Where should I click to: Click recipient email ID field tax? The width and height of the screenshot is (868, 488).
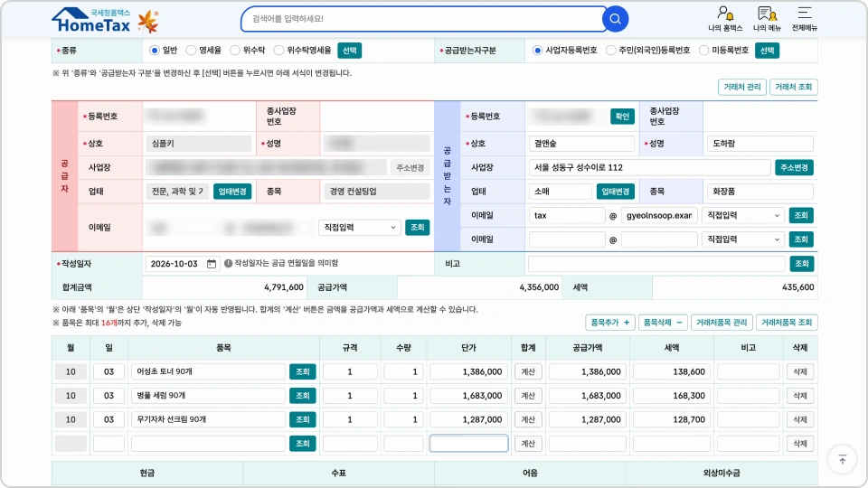pos(567,215)
